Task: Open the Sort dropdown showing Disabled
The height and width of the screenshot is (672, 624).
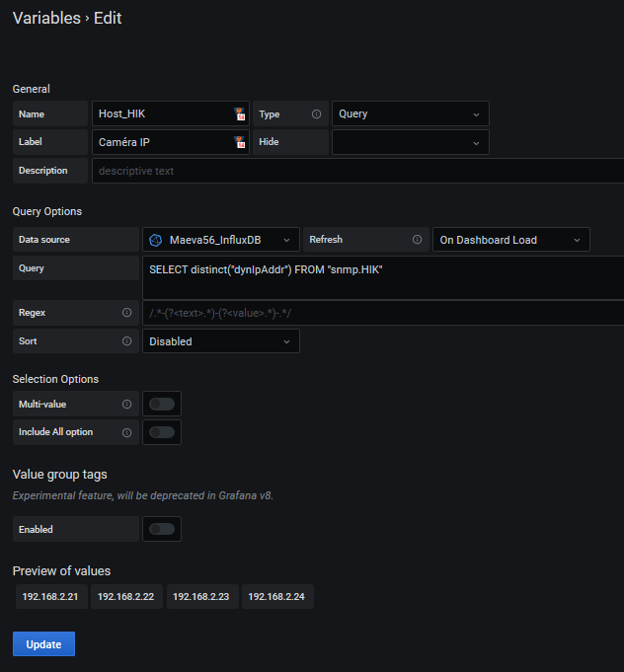Action: click(221, 341)
